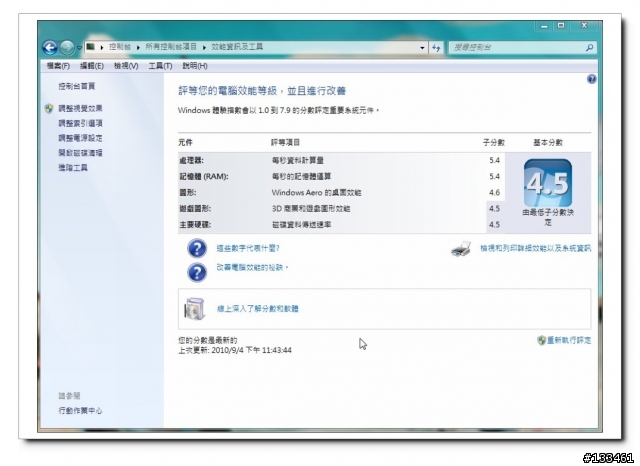Open the 編輯(E) menu

point(91,66)
